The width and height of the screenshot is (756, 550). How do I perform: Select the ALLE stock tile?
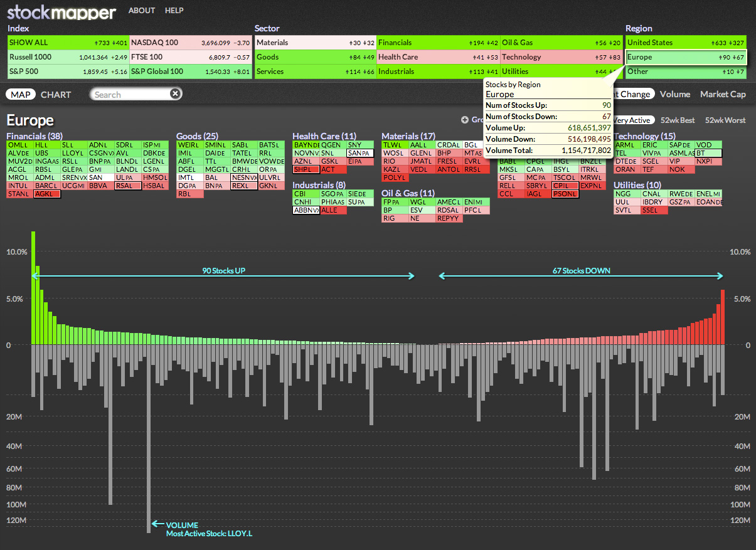333,210
